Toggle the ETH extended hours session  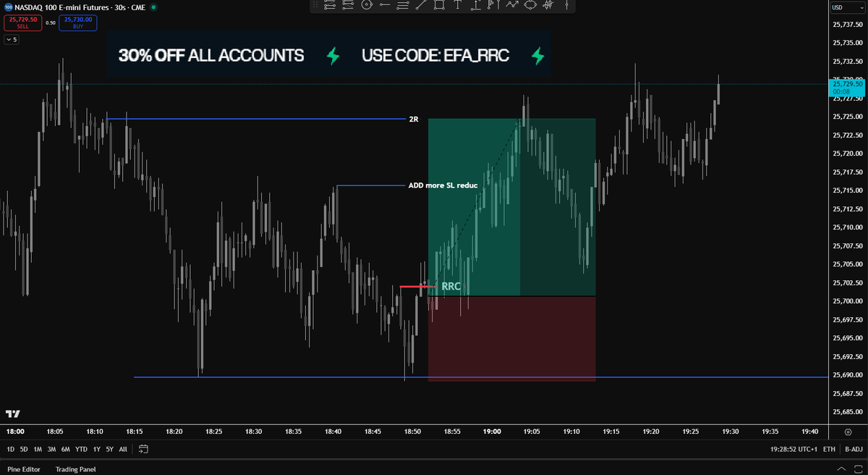(x=829, y=449)
